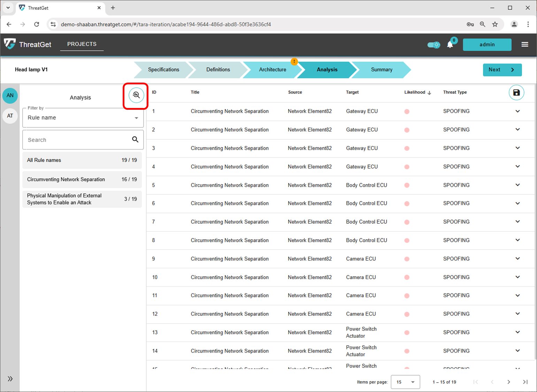Go to the last page of results

tap(525, 382)
